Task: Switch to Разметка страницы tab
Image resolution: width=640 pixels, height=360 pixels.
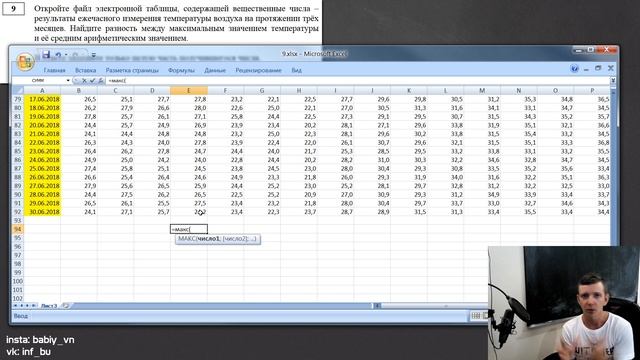Action: [132, 70]
